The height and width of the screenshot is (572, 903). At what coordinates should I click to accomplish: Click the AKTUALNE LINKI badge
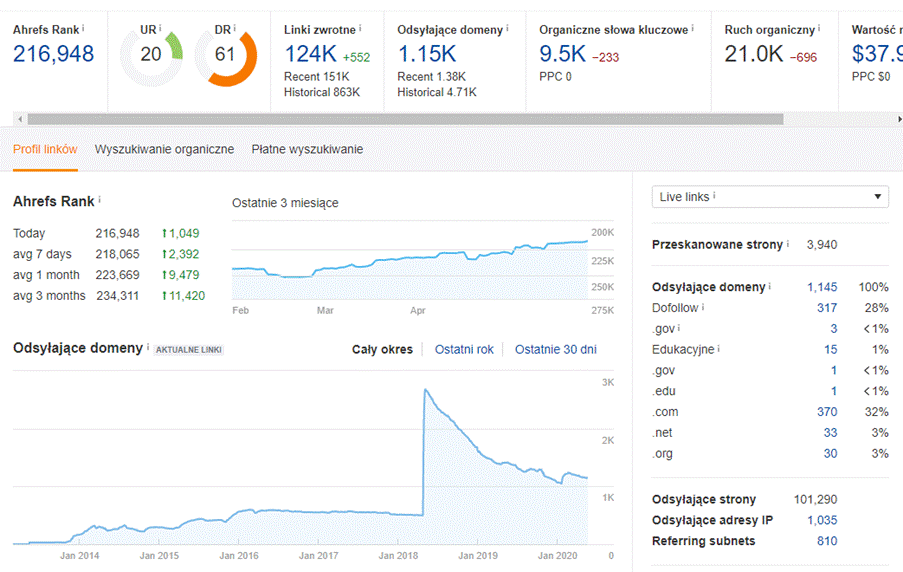[189, 350]
